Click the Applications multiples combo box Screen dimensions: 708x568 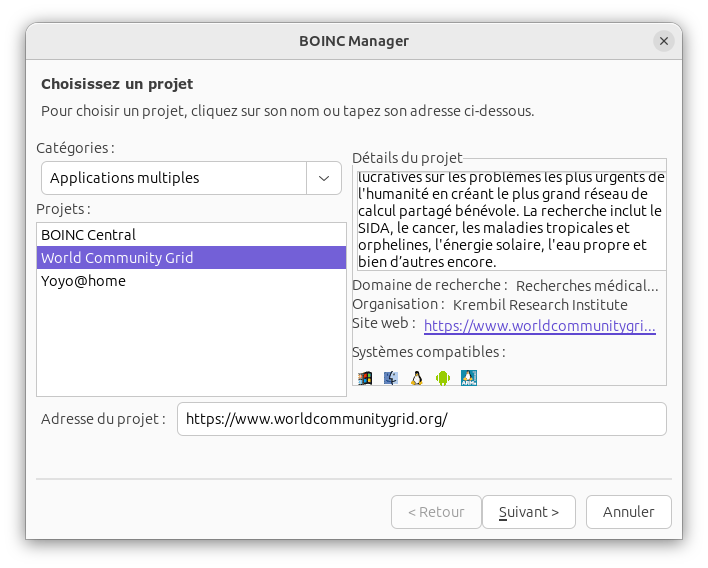174,178
